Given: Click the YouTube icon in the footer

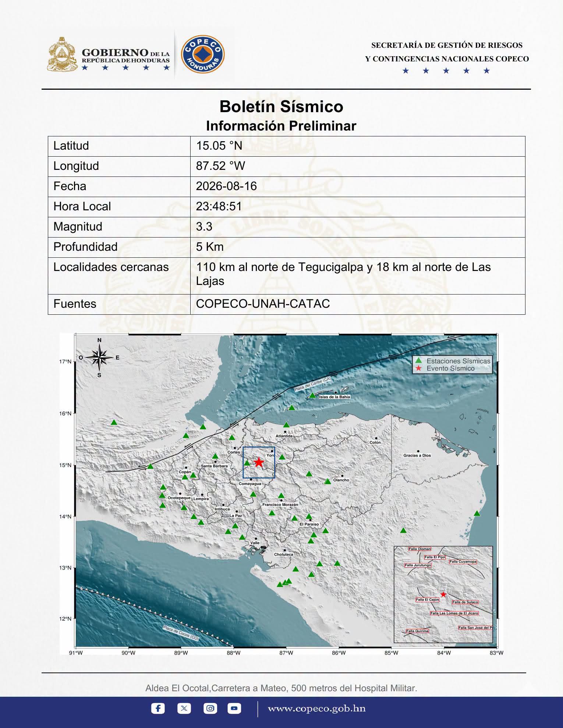Looking at the screenshot, I should 234,708.
